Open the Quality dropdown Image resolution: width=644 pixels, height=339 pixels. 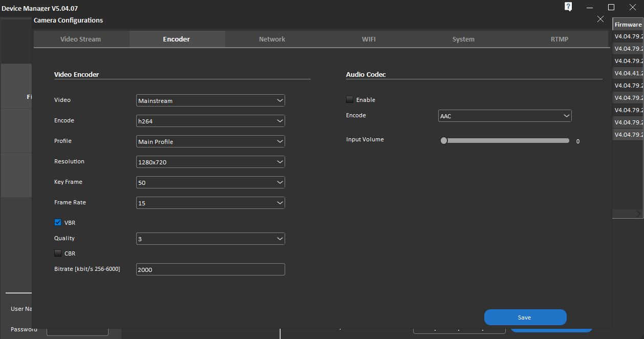210,239
